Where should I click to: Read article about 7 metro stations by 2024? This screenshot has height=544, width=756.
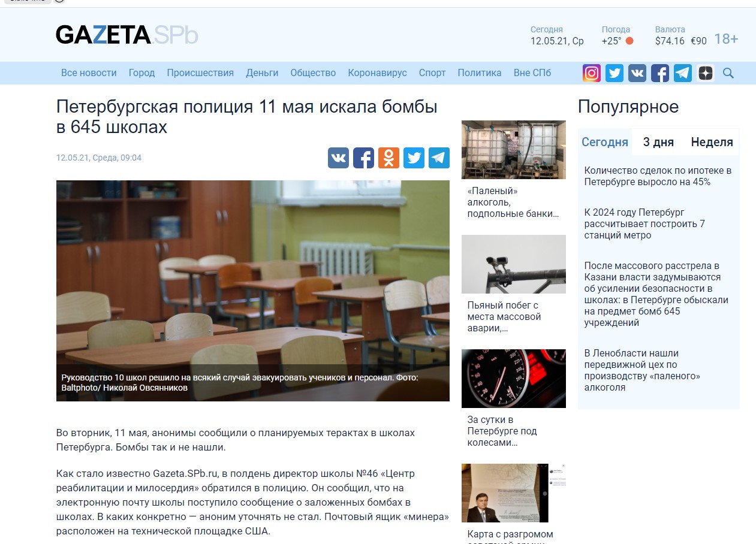[x=644, y=224]
